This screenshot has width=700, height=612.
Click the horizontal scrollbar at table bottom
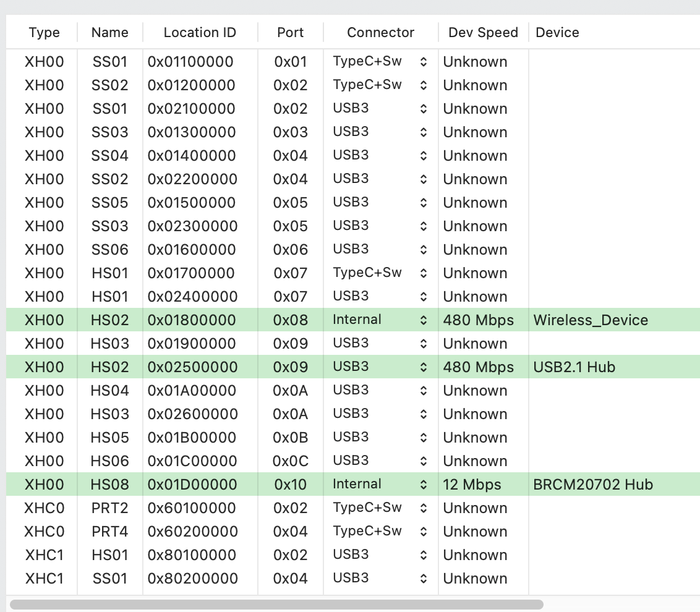[x=276, y=604]
